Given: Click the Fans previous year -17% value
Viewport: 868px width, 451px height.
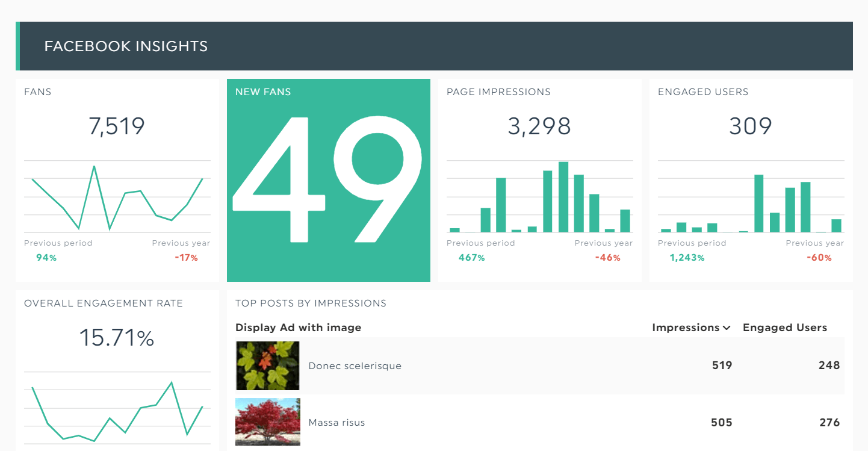Looking at the screenshot, I should pos(187,258).
